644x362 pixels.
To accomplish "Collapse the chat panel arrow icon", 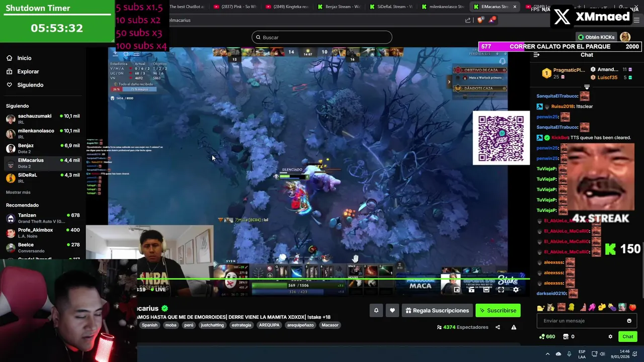I will (536, 55).
